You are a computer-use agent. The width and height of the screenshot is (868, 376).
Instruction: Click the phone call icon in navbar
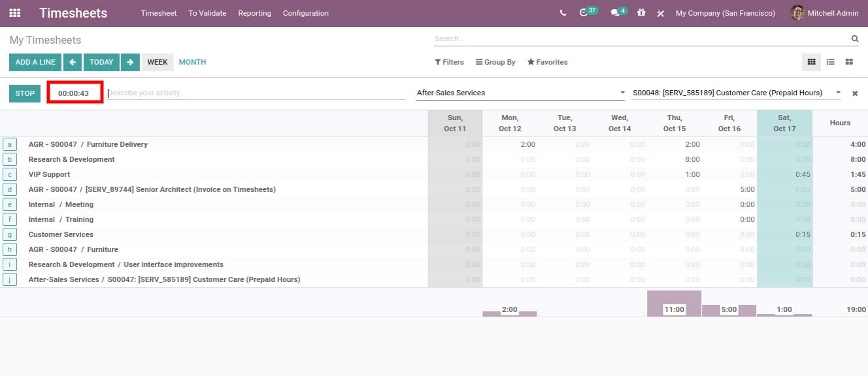pyautogui.click(x=563, y=13)
